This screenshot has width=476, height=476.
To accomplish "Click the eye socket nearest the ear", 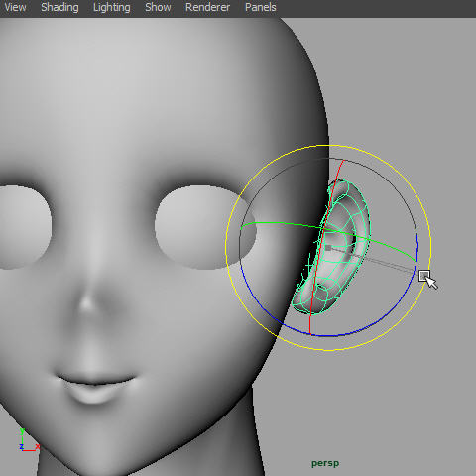I will pos(205,227).
